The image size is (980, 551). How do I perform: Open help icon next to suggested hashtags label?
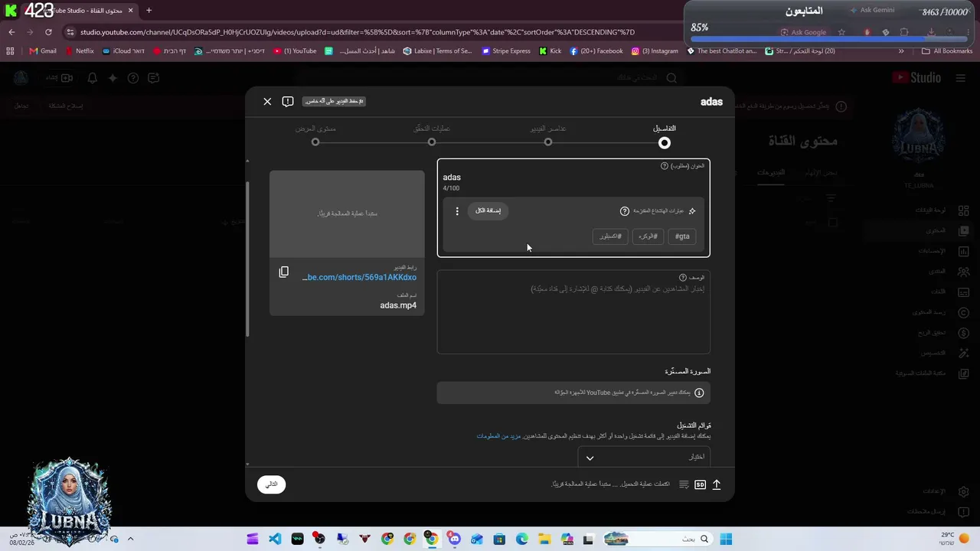tap(625, 211)
